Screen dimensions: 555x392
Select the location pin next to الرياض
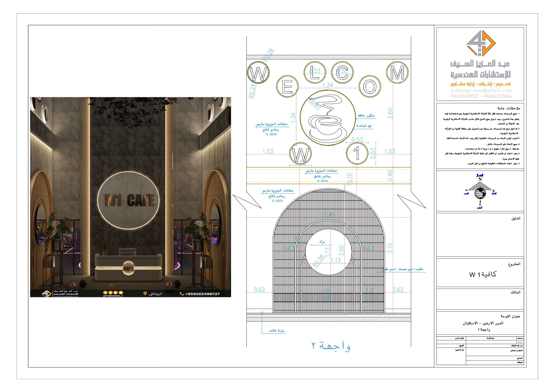point(145,293)
